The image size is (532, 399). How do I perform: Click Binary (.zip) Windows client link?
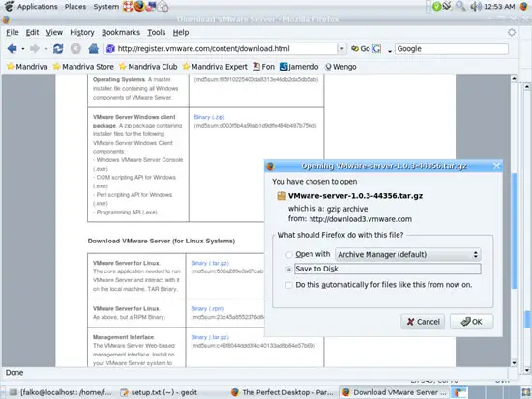click(209, 117)
